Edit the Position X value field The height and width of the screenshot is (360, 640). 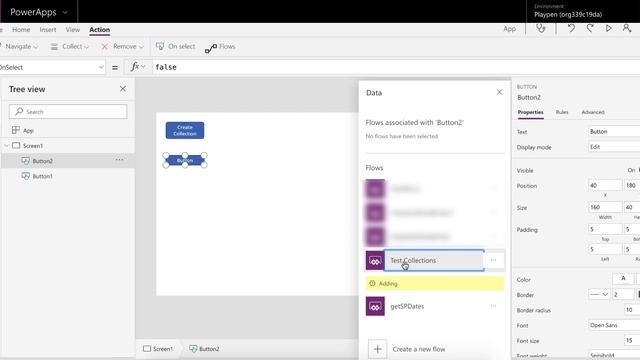(605, 185)
